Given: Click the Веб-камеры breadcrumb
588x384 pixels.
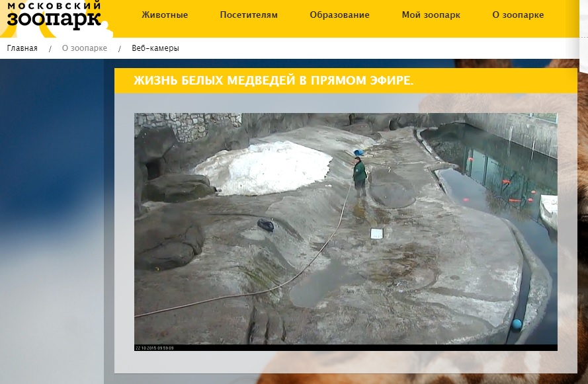Looking at the screenshot, I should (155, 48).
